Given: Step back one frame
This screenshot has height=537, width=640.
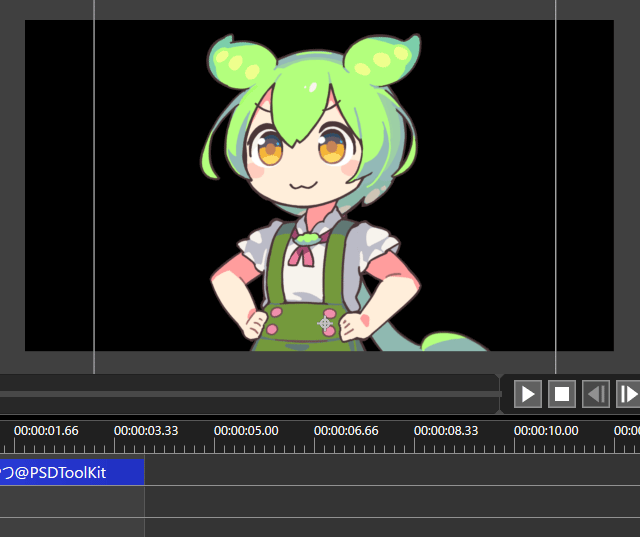Looking at the screenshot, I should click(x=596, y=394).
